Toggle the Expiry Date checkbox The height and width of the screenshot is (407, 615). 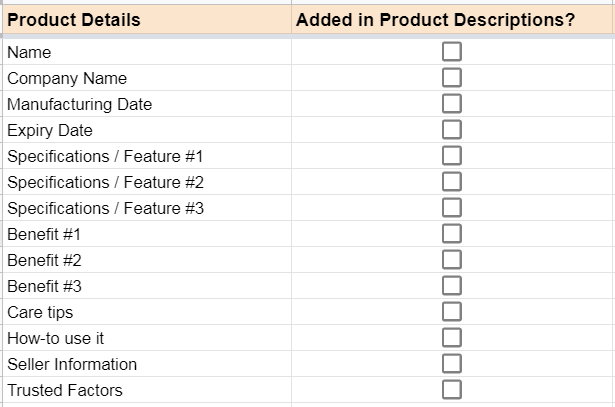[452, 130]
